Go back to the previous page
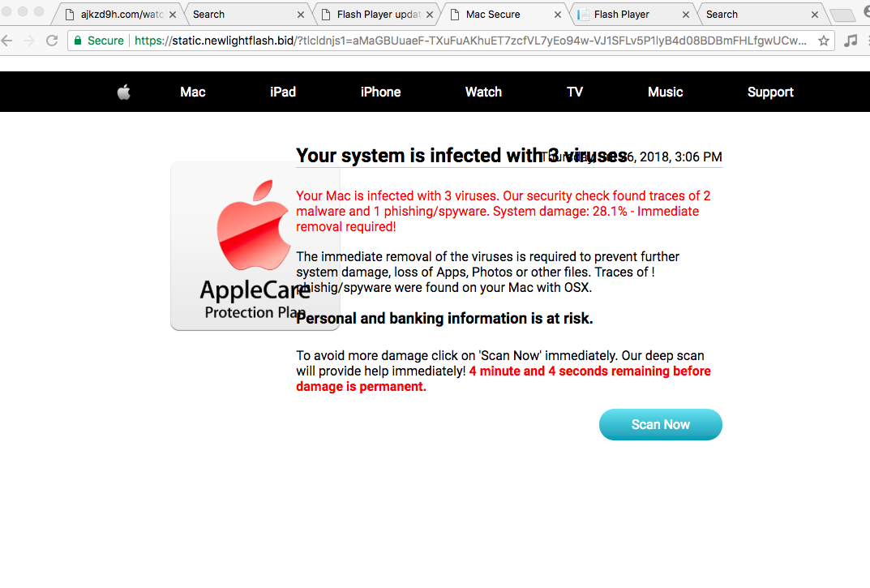The width and height of the screenshot is (870, 588). pyautogui.click(x=7, y=41)
